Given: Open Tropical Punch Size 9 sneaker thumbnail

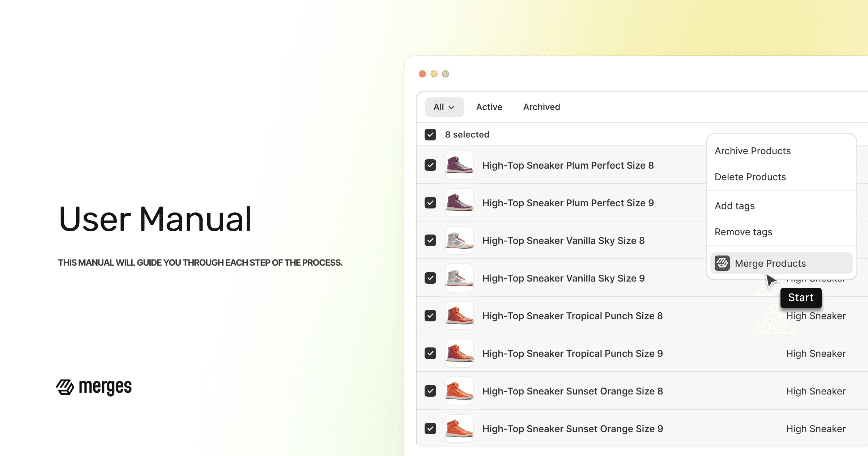Looking at the screenshot, I should [x=459, y=353].
